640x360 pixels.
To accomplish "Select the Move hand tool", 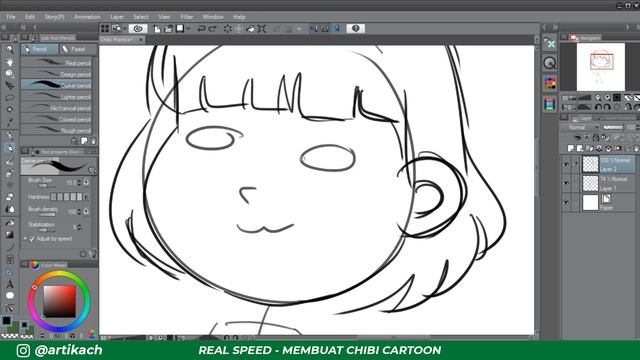I will click(10, 62).
